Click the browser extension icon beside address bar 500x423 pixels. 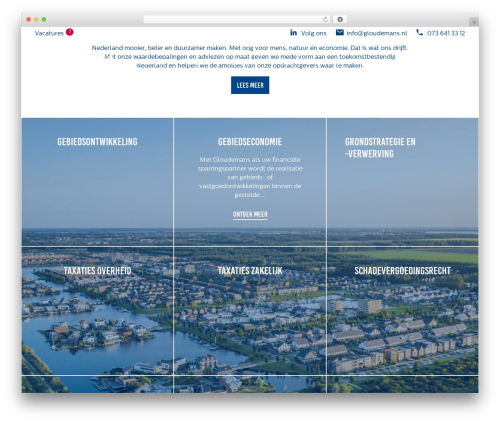(x=340, y=19)
